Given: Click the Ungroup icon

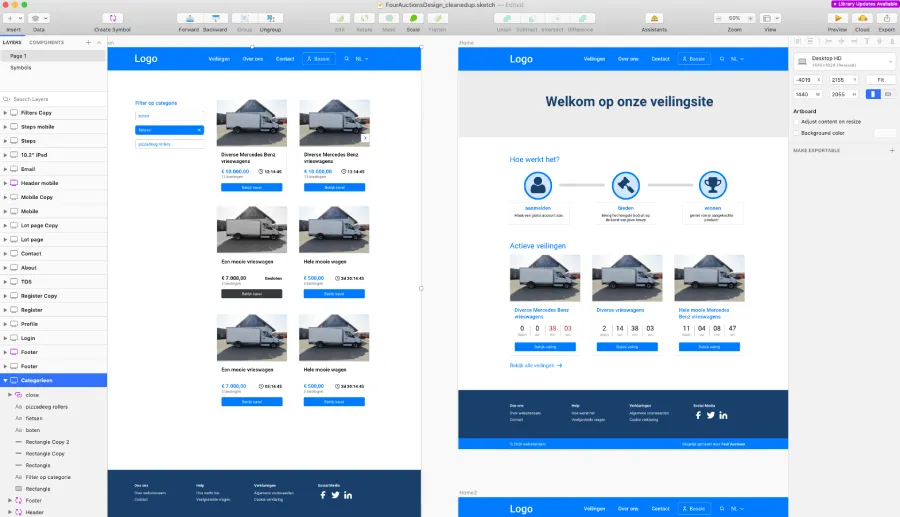Looking at the screenshot, I should tap(270, 18).
